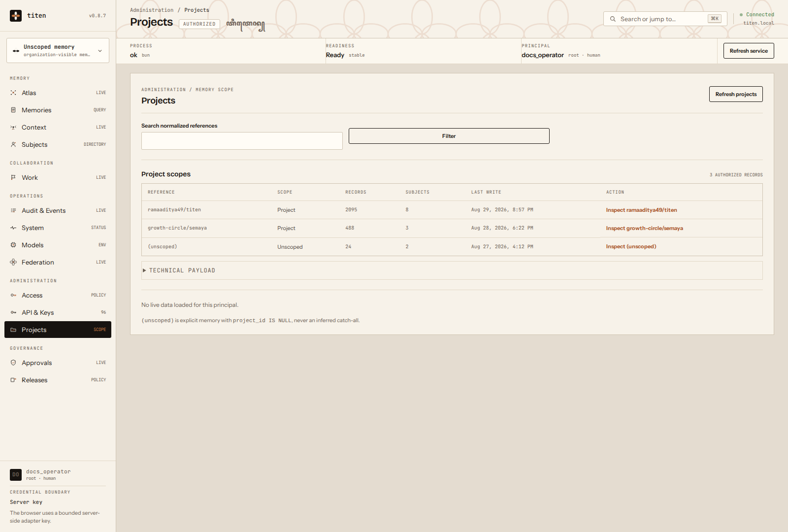The image size is (788, 532).
Task: Click Aug 27, 2026, 4:12 PM timestamp
Action: [x=502, y=246]
